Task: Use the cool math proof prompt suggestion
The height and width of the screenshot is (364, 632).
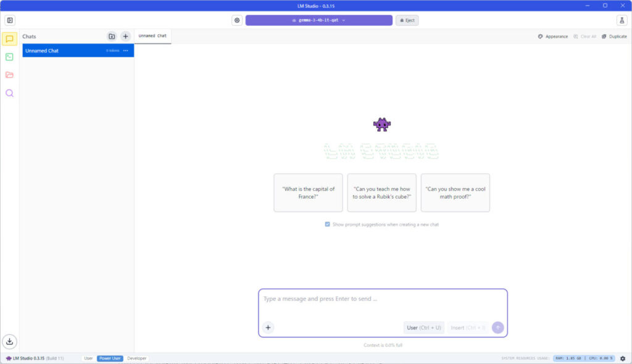Action: pos(455,192)
